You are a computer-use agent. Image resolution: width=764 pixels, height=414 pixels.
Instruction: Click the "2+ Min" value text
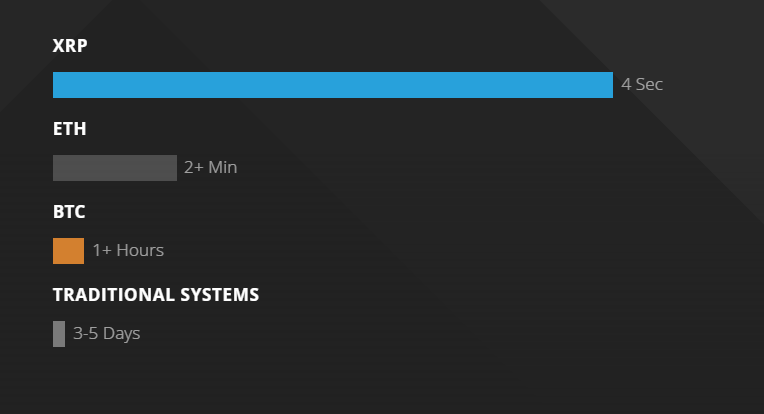point(210,168)
